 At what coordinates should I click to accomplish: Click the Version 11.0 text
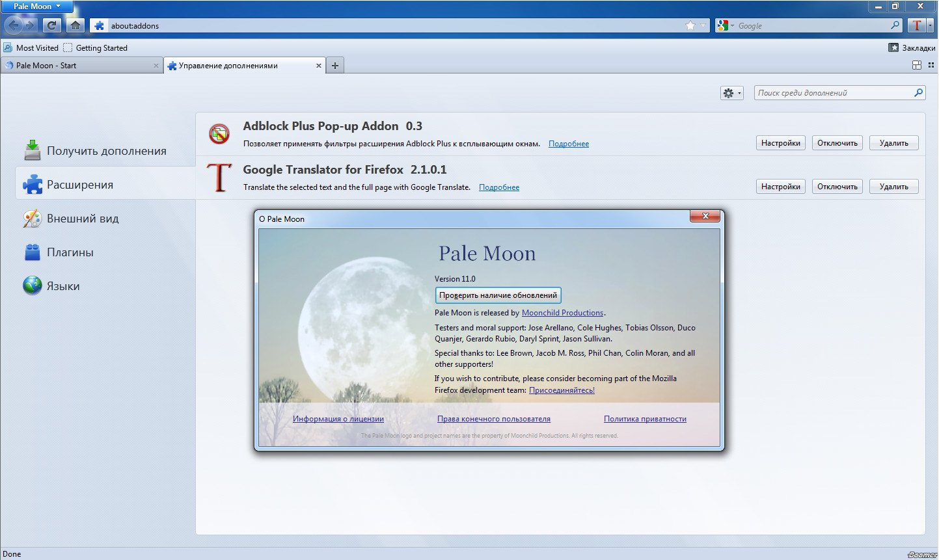click(x=455, y=279)
